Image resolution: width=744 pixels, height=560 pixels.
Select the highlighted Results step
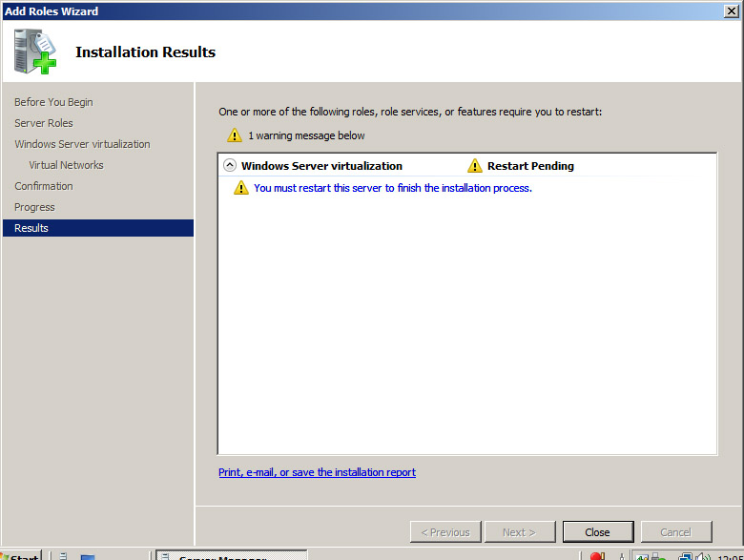coord(98,228)
